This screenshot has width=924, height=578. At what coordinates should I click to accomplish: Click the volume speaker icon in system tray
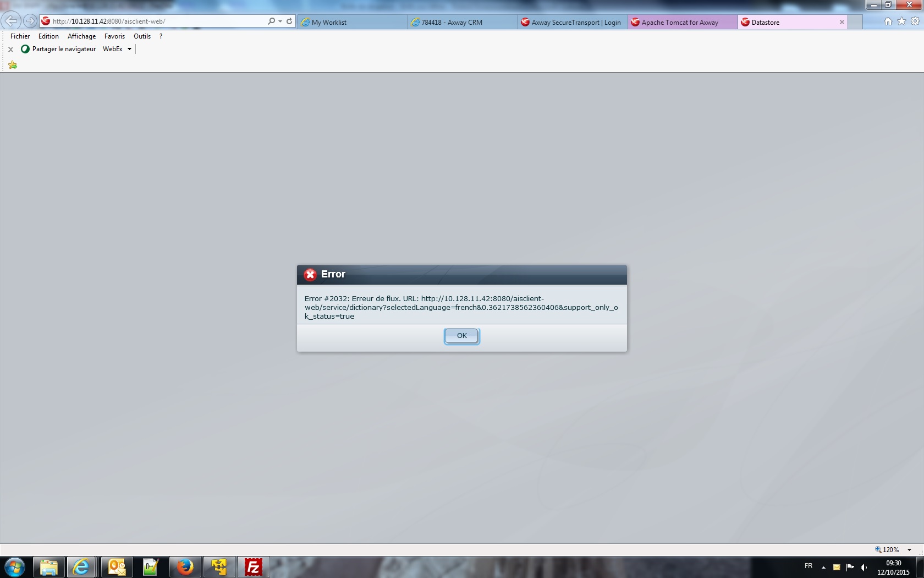[x=864, y=567]
